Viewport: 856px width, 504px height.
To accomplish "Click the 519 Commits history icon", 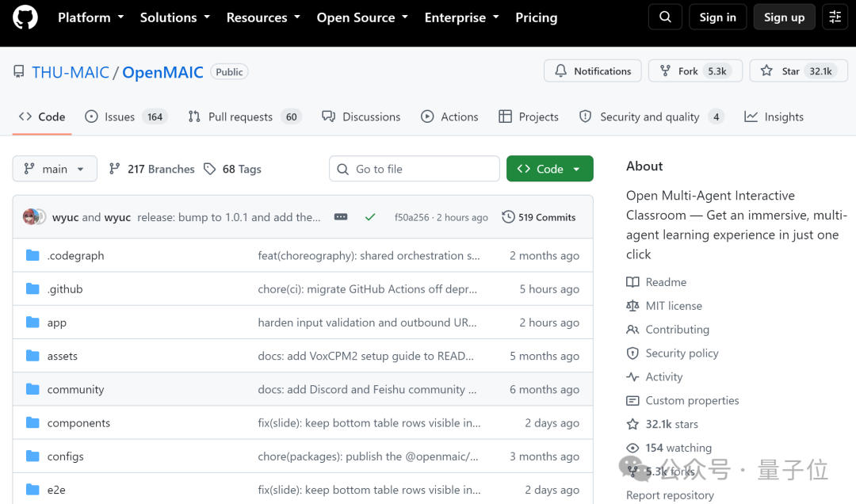I will tap(508, 217).
